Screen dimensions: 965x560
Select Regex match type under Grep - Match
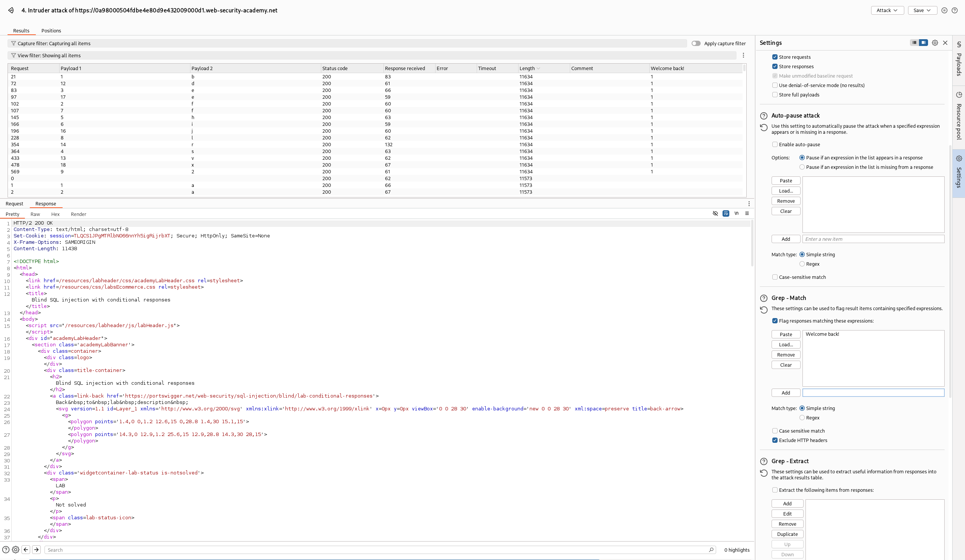pos(802,418)
